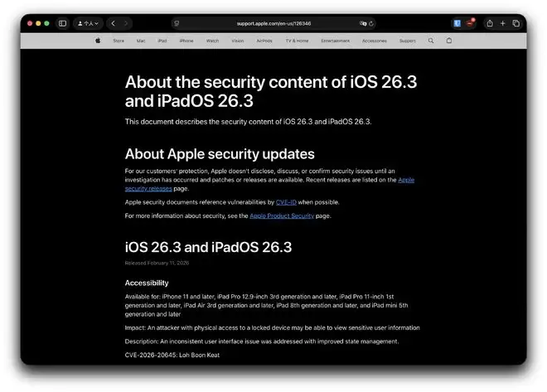The height and width of the screenshot is (392, 547).
Task: Open the red extension with notification badge
Action: 470,23
